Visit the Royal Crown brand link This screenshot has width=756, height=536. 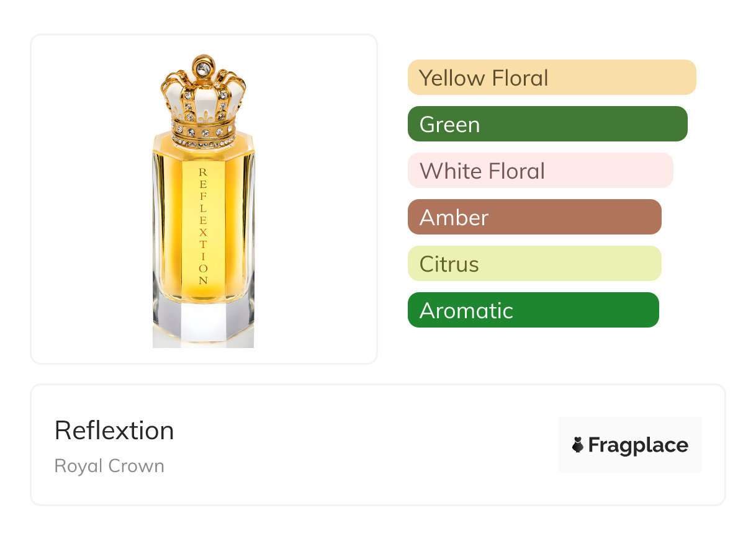(109, 466)
